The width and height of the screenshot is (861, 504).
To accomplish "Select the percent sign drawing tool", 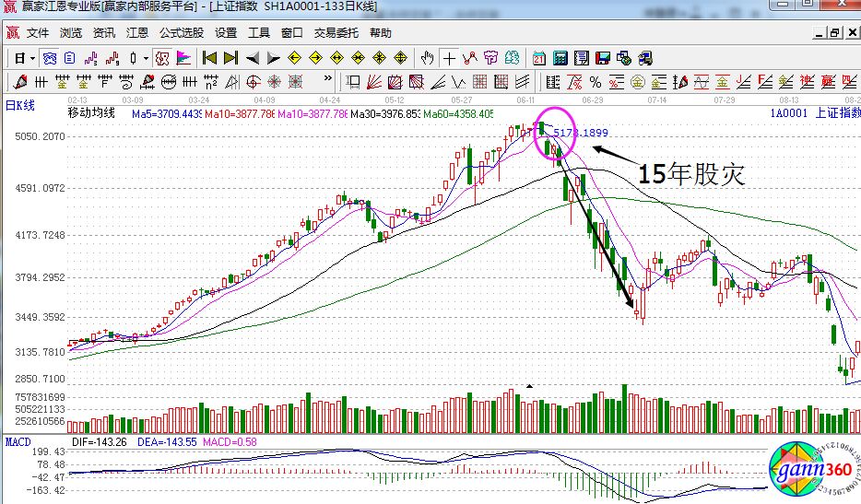I will click(x=596, y=82).
